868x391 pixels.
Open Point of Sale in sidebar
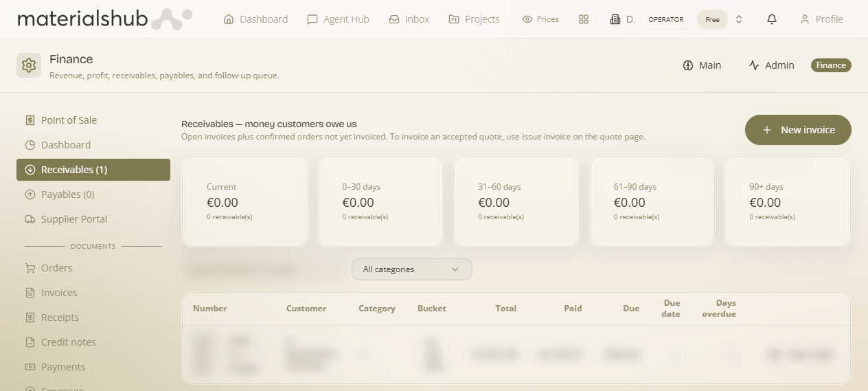(93, 120)
